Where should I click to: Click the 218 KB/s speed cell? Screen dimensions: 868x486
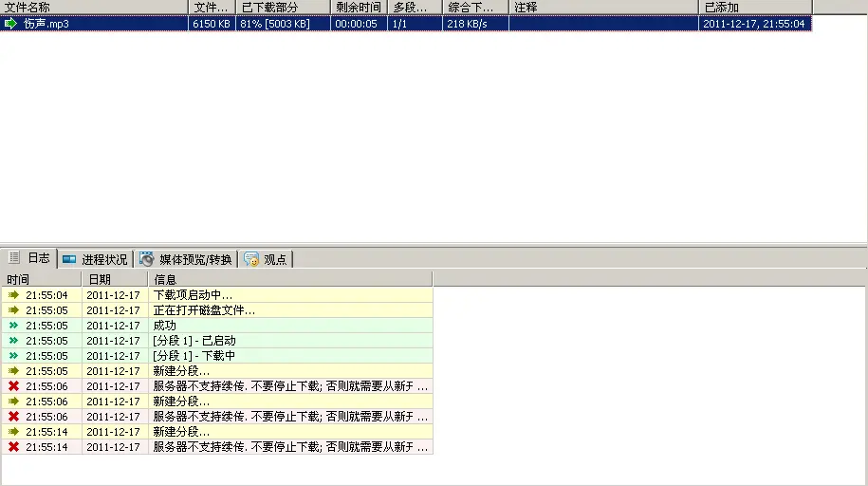[475, 24]
